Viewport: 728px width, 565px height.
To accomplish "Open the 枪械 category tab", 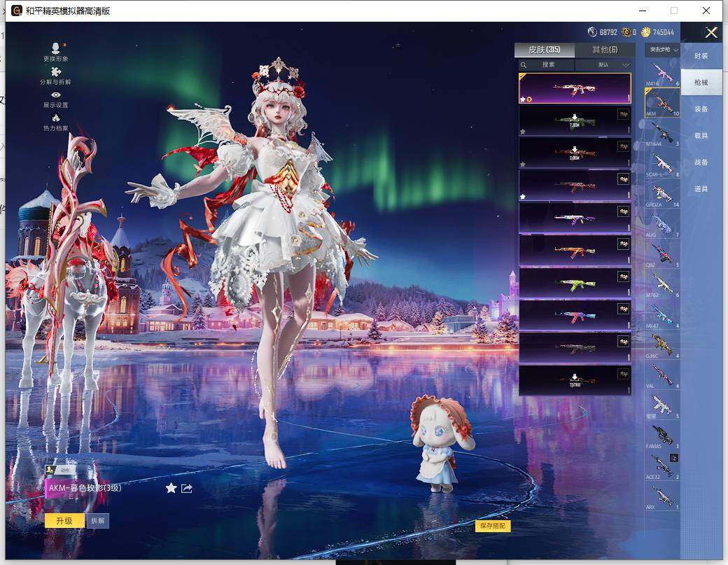I will click(701, 82).
